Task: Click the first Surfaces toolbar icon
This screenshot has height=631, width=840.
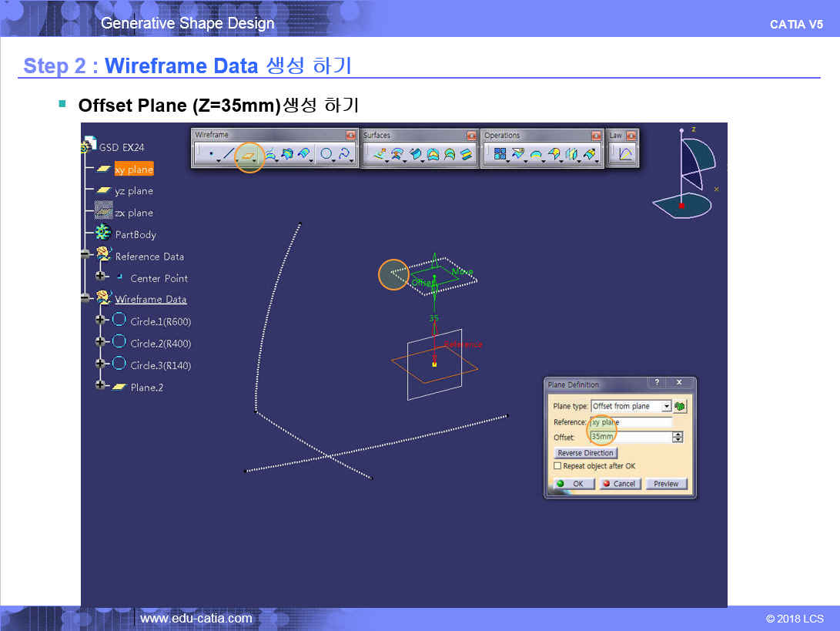Action: [x=380, y=155]
